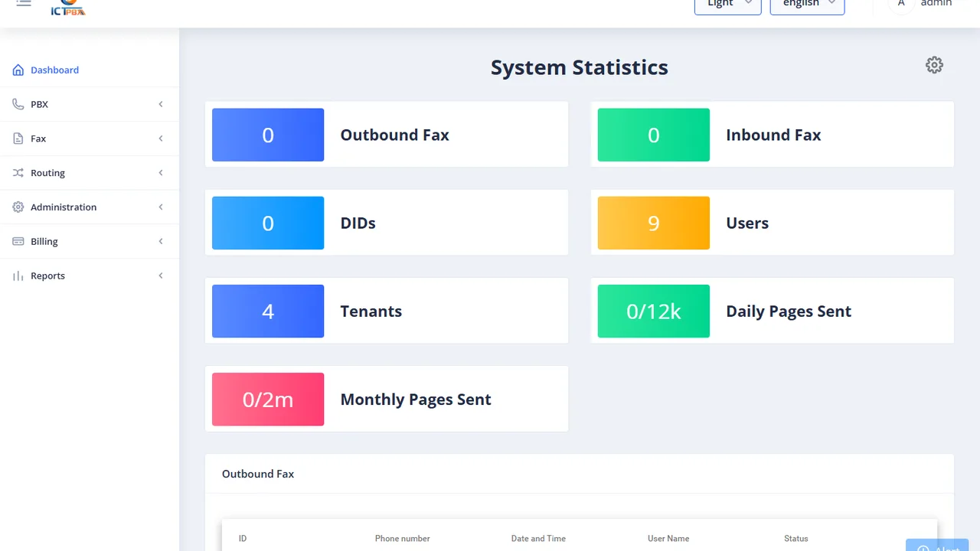This screenshot has width=980, height=551.
Task: Click the green 0/12k tile
Action: (x=654, y=311)
